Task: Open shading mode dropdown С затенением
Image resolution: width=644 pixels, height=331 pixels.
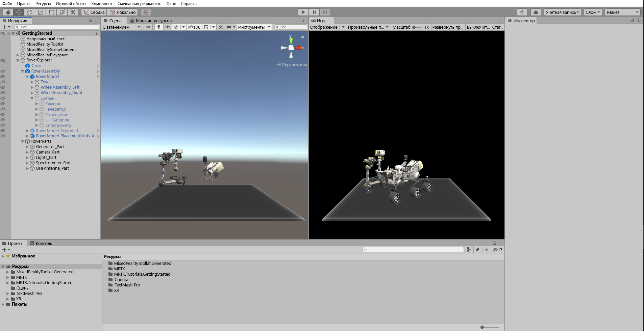Action: 122,27
